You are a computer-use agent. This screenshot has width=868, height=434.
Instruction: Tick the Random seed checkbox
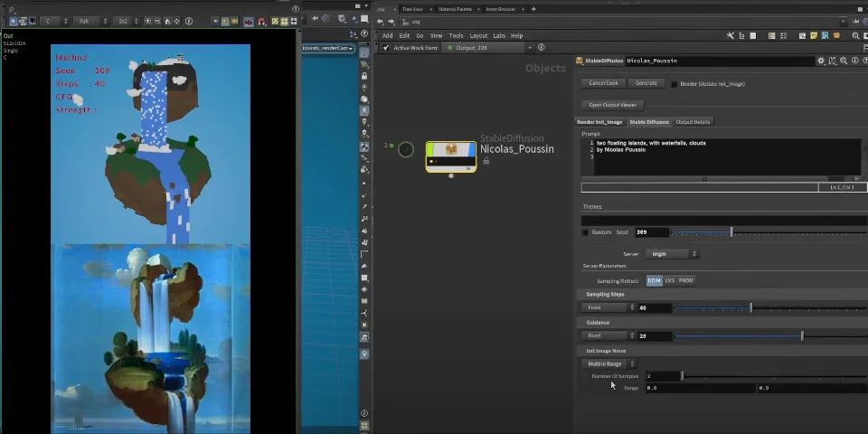click(x=586, y=232)
